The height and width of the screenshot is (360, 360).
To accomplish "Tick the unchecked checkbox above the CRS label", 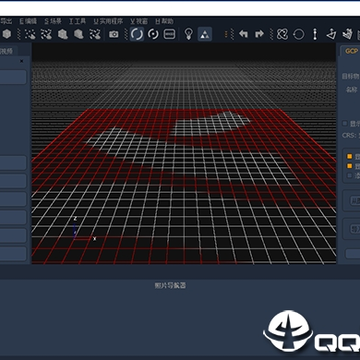I will coord(345,124).
